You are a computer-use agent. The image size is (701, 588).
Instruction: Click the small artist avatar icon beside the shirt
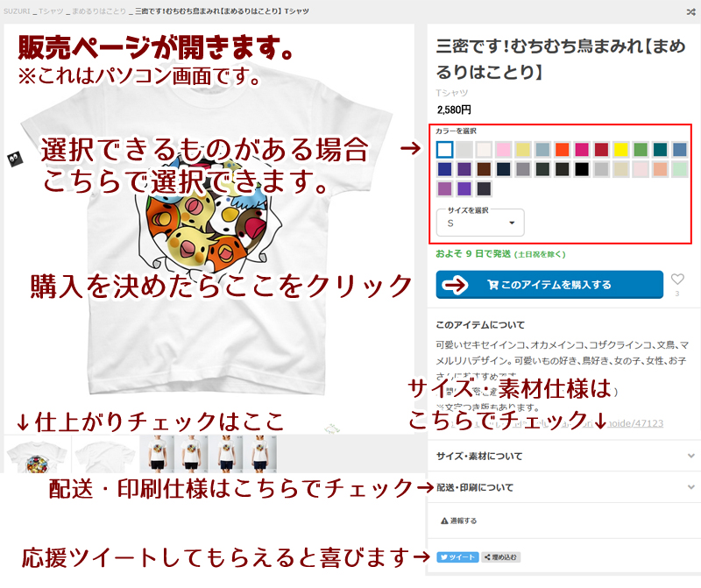pyautogui.click(x=15, y=158)
